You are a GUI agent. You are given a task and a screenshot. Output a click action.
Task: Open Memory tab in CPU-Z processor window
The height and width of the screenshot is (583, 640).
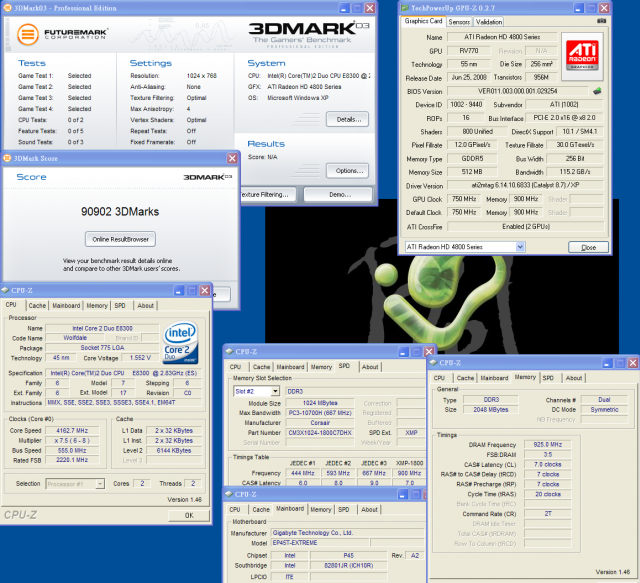coord(97,305)
